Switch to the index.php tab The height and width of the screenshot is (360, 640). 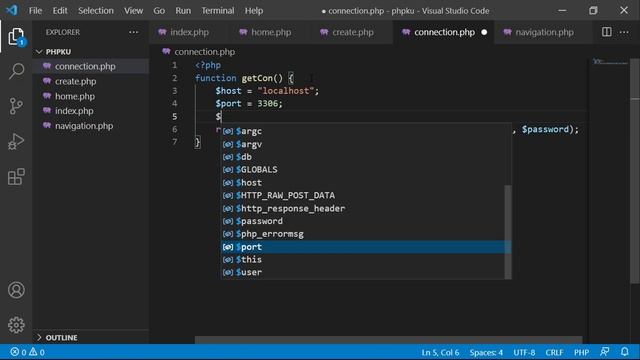coord(189,32)
